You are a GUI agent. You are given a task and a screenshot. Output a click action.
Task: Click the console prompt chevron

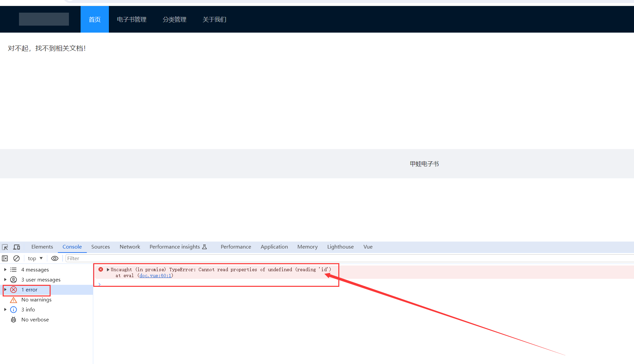pyautogui.click(x=99, y=284)
